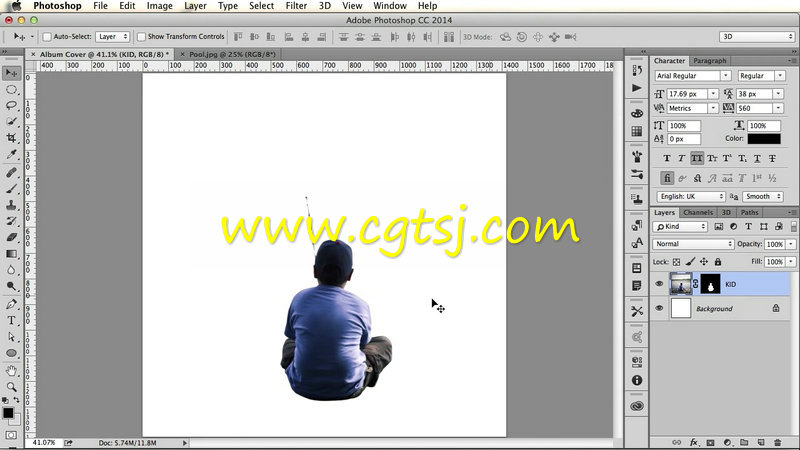This screenshot has height=450, width=800.
Task: Select the Lasso tool
Action: point(11,106)
